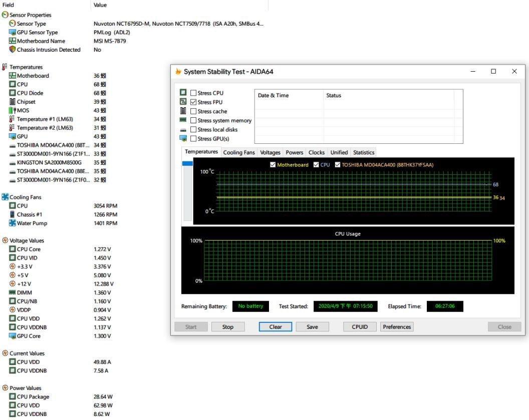Select the Temperature #2 (LM63) row

coord(57,128)
